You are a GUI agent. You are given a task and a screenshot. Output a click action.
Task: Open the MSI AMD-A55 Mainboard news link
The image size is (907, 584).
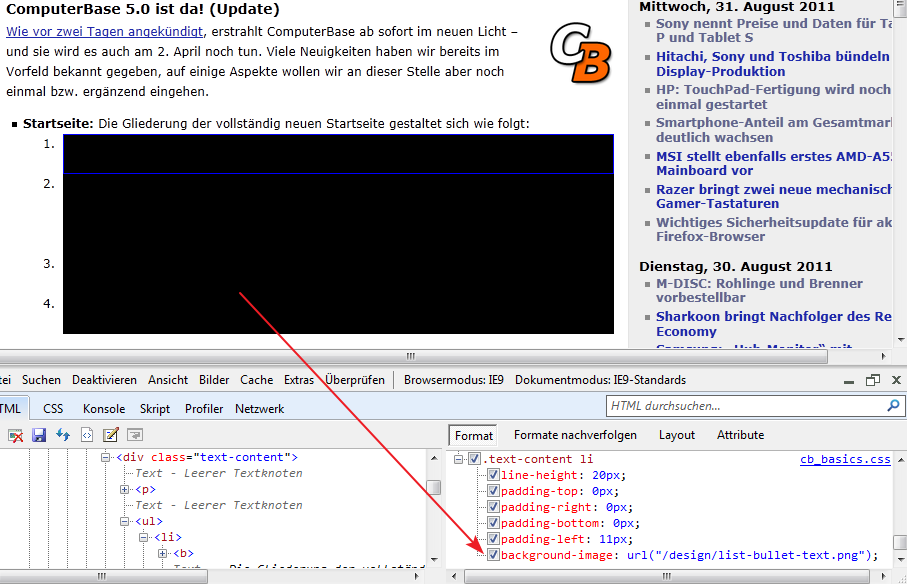click(774, 163)
